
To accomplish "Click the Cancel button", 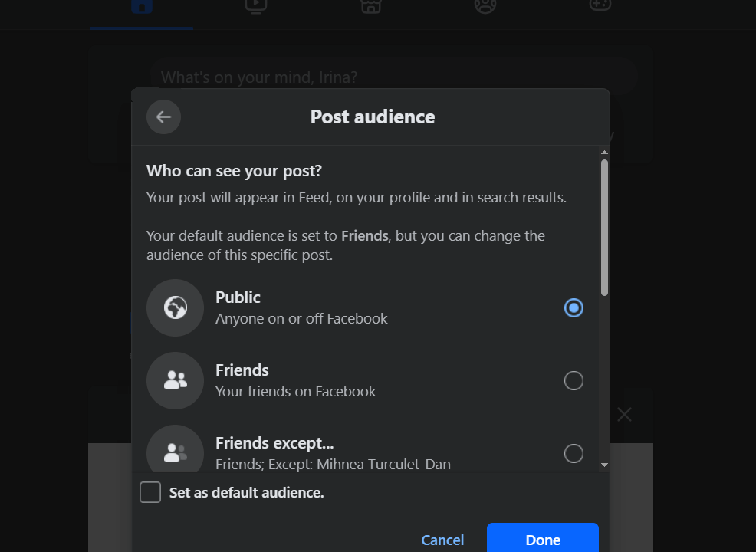I will click(x=442, y=540).
